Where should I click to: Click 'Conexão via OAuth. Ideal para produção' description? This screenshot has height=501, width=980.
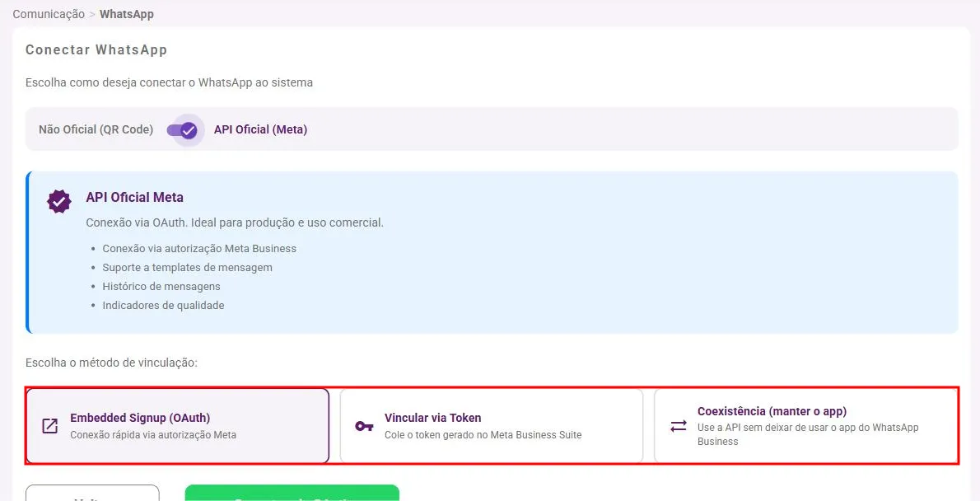click(235, 222)
